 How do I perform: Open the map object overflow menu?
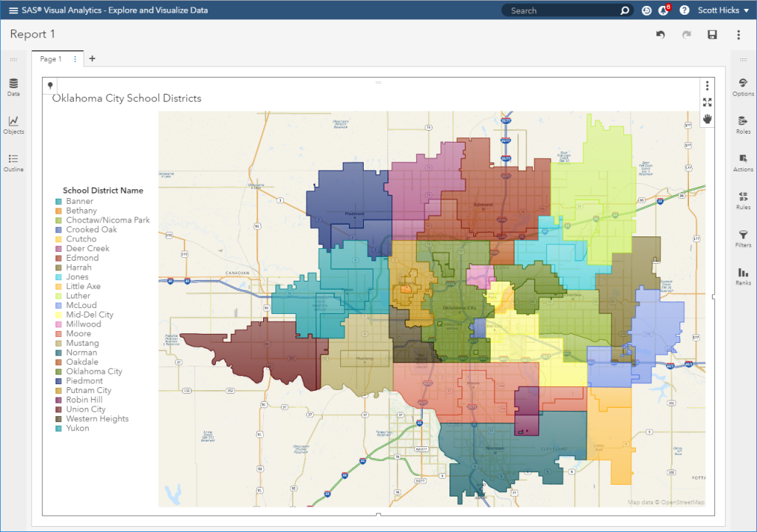coord(707,85)
